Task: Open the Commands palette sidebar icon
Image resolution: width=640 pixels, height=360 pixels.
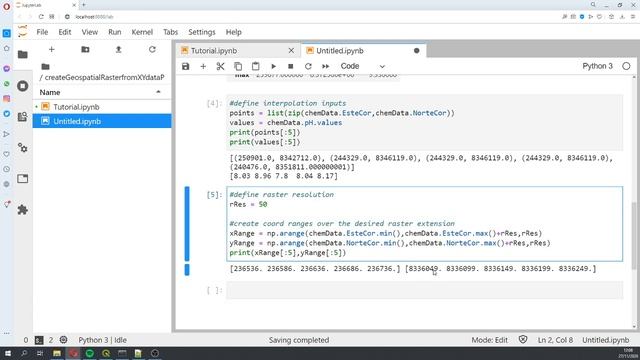Action: pyautogui.click(x=23, y=117)
